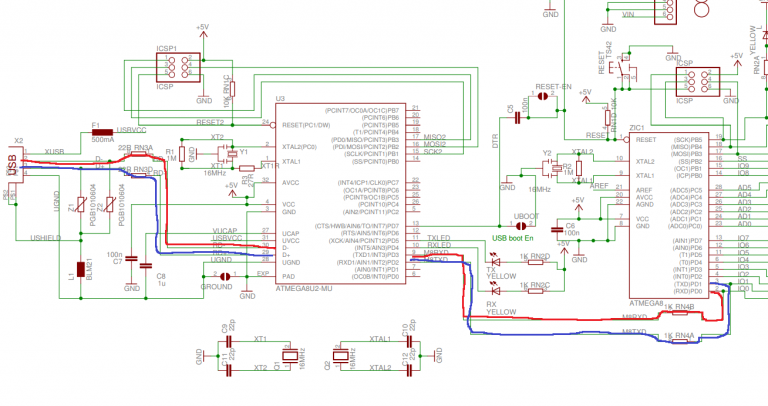Screen dimensions: 768x406
Task: Click the R3 27R resistor
Action: (246, 168)
